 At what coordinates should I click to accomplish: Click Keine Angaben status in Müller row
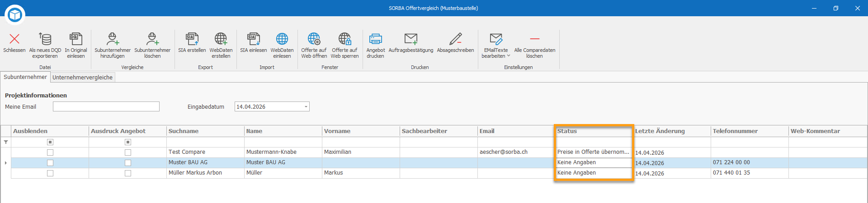pos(594,173)
